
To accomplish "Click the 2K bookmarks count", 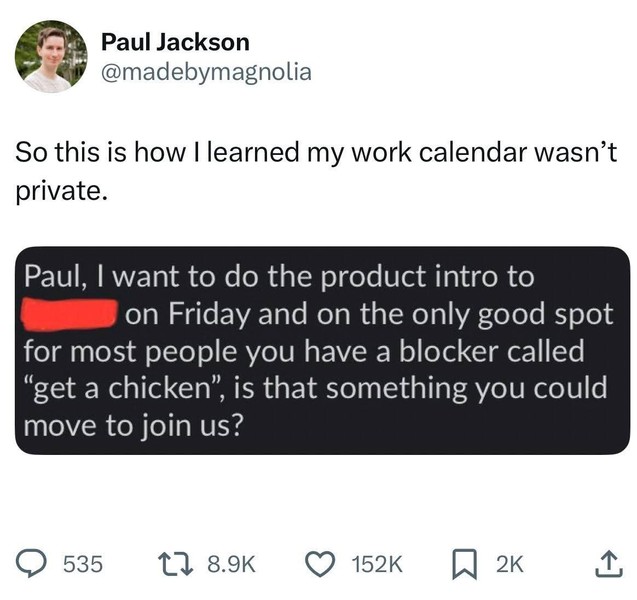I will [509, 563].
